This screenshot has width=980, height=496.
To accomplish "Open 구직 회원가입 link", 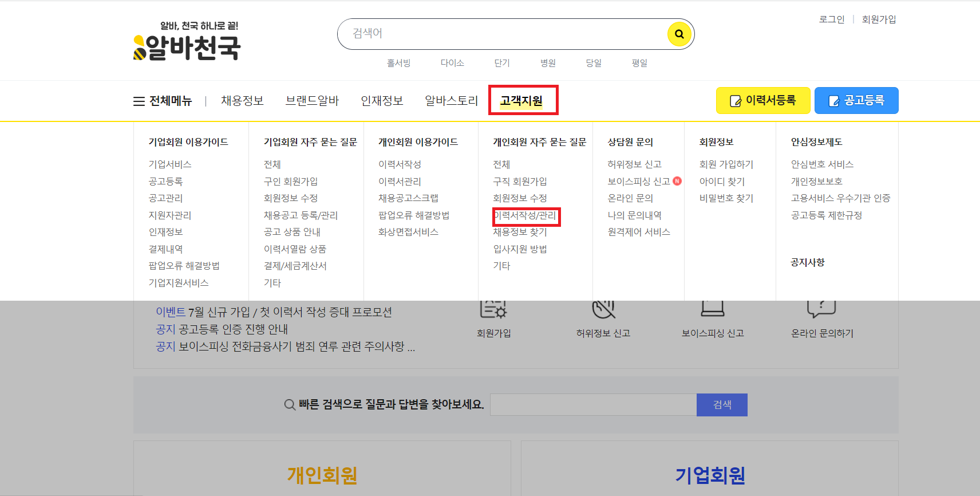I will pyautogui.click(x=520, y=182).
